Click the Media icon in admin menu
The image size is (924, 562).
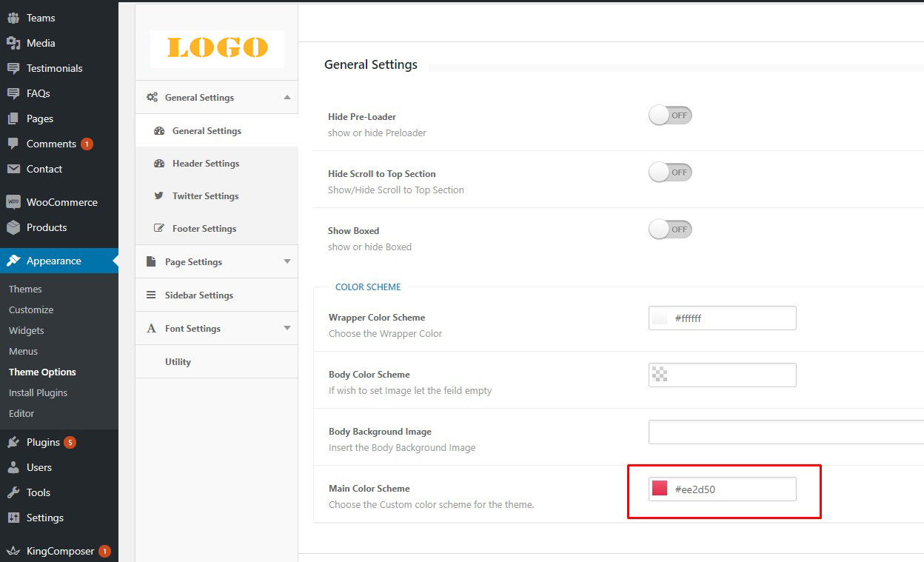(x=13, y=43)
